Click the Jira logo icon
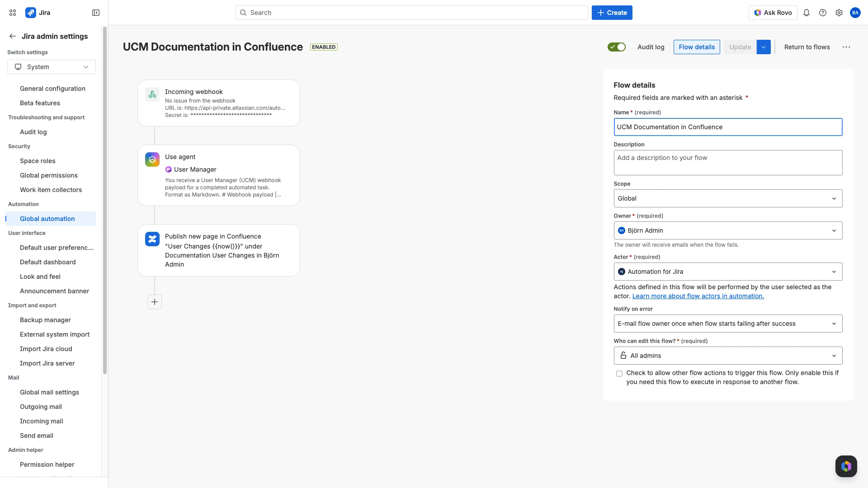 click(31, 13)
